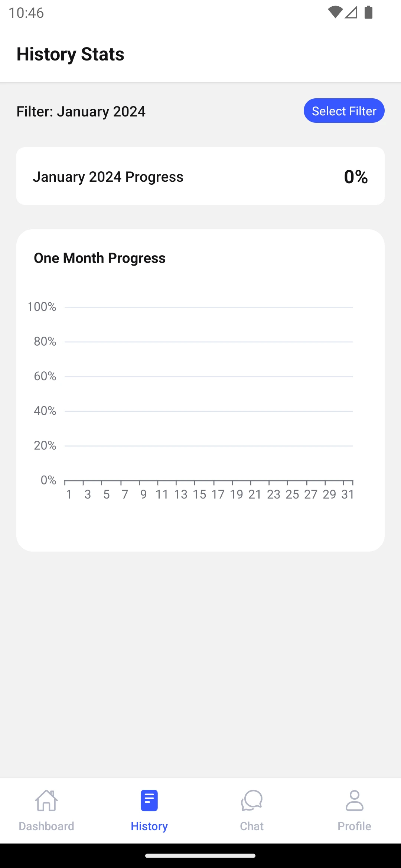Tap the Filter: January 2024 label
Viewport: 401px width, 868px height.
[x=81, y=112]
